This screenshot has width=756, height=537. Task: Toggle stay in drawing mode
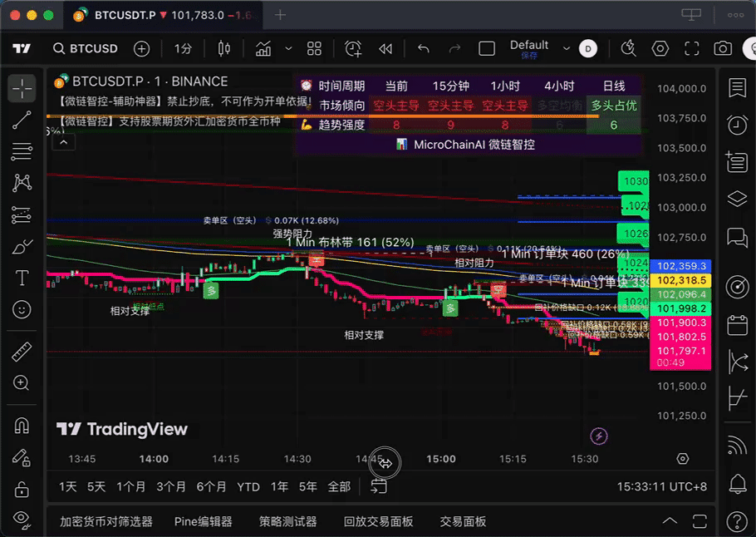pos(22,457)
